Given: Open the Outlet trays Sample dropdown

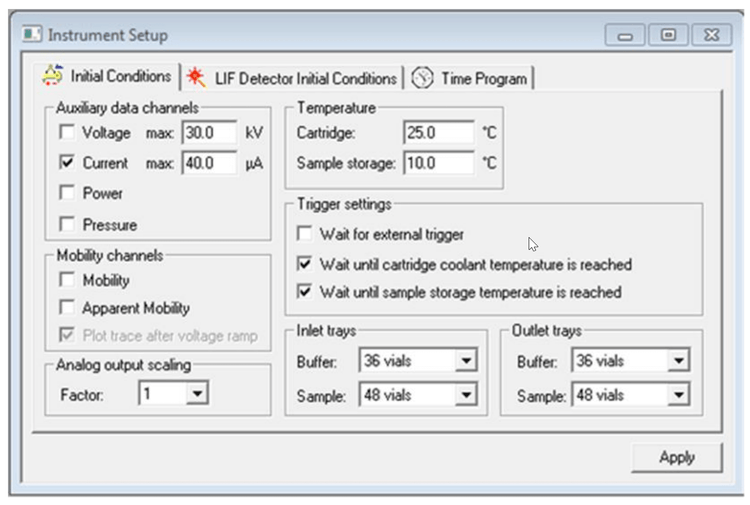Looking at the screenshot, I should 678,395.
